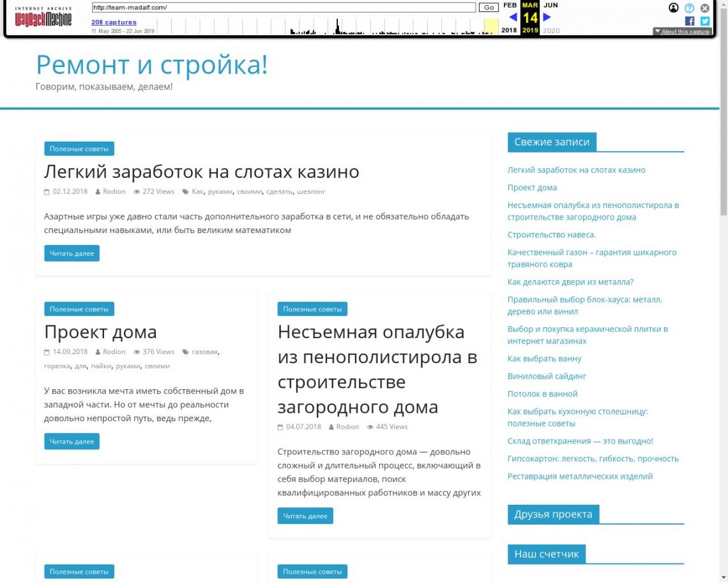Open sidebar link Как выбрать ванну
The image size is (728, 582).
tap(544, 359)
